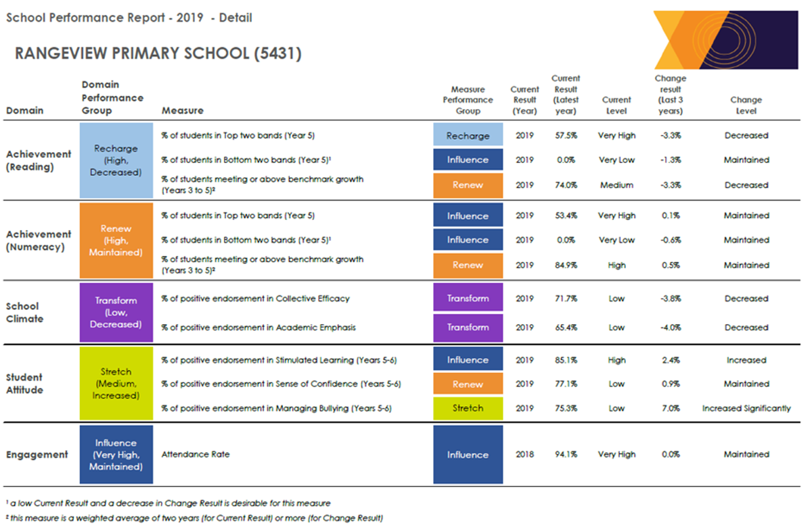The width and height of the screenshot is (812, 528).
Task: Select the Stretch box in the Managing Bullying row
Action: coord(468,408)
